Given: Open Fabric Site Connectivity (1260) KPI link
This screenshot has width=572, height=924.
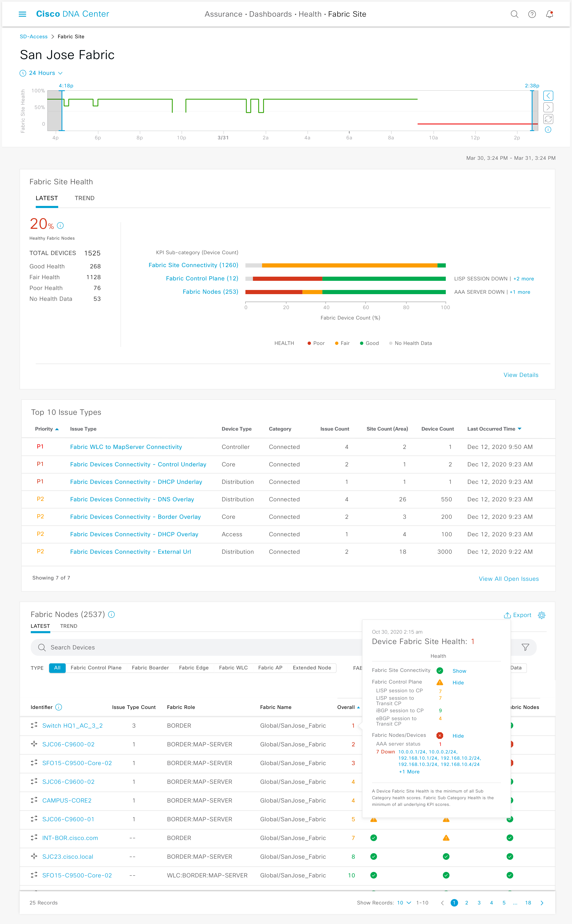Looking at the screenshot, I should pyautogui.click(x=193, y=265).
